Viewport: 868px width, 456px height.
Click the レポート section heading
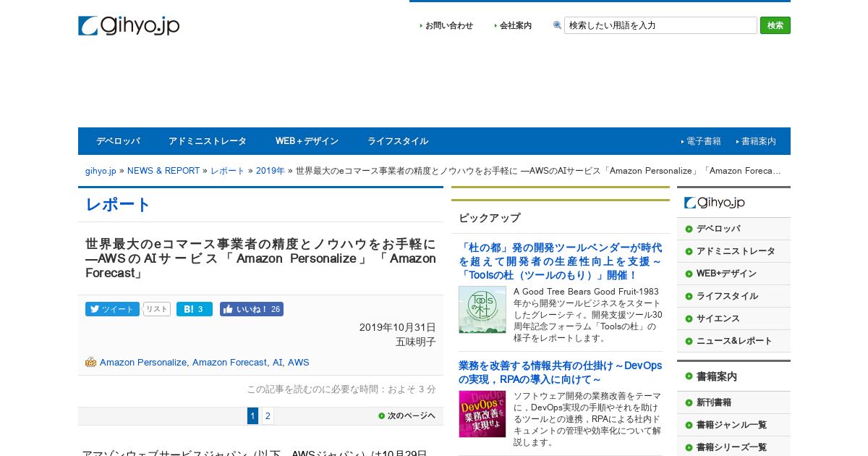pos(118,205)
